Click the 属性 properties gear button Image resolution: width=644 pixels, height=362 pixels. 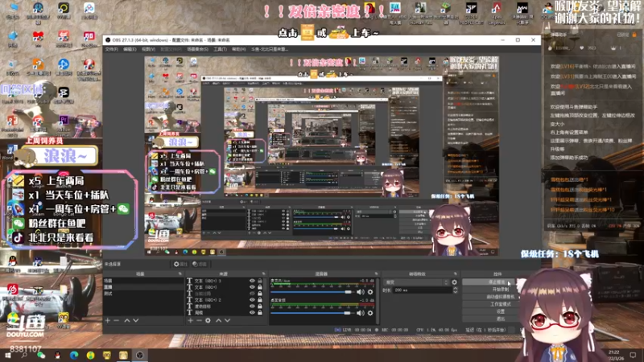pyautogui.click(x=180, y=265)
